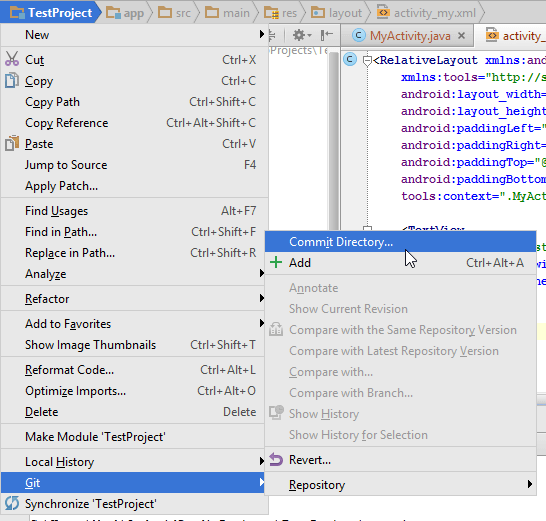546x521 pixels.
Task: Select Synchronize 'TestProject' menu item
Action: [134, 504]
